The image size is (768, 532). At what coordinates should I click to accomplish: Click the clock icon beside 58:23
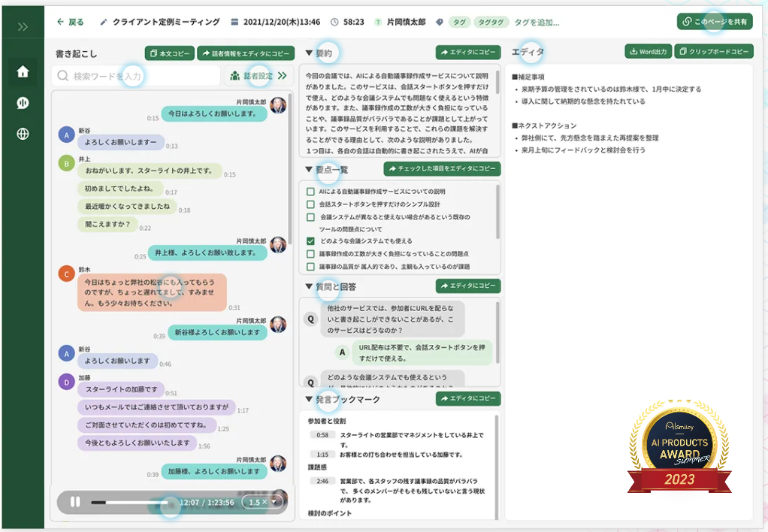pyautogui.click(x=334, y=22)
